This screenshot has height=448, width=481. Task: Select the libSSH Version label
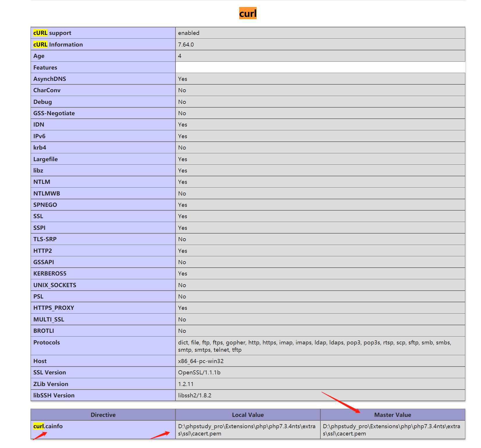[x=54, y=395]
